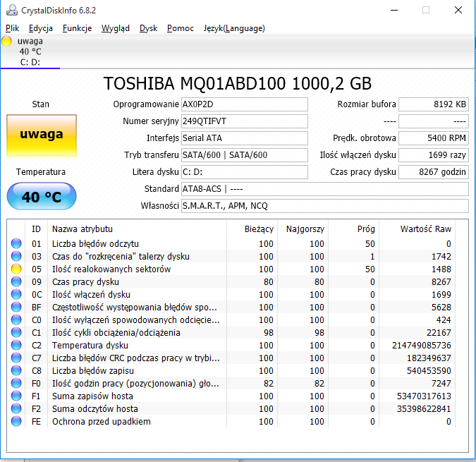Open the Pomoc menu
Viewport: 476px width, 462px height.
(x=181, y=28)
